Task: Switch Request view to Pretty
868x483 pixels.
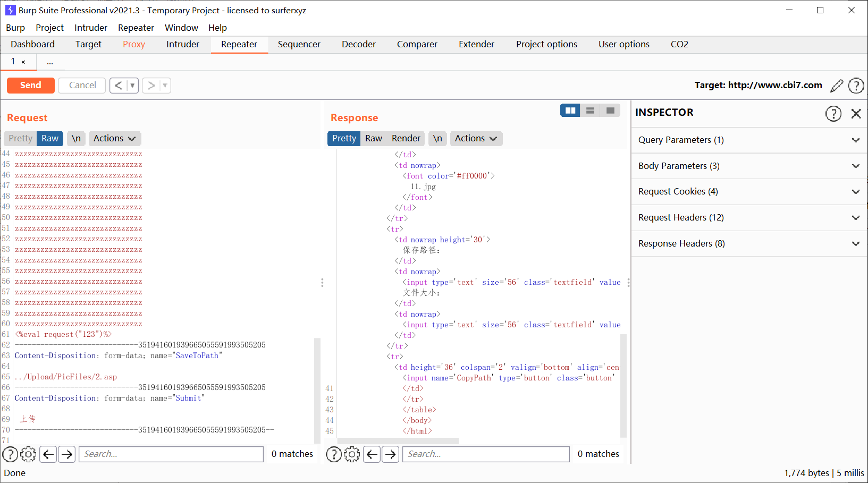Action: point(20,139)
